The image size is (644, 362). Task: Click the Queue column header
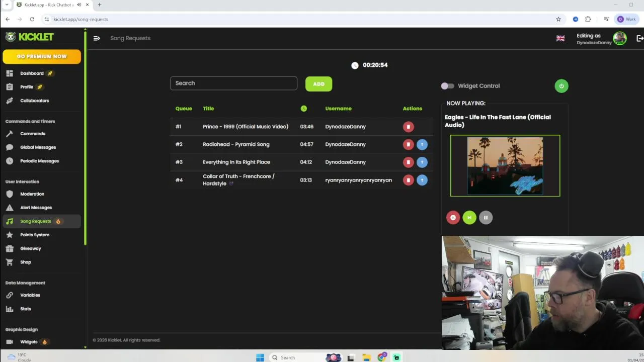(x=184, y=109)
